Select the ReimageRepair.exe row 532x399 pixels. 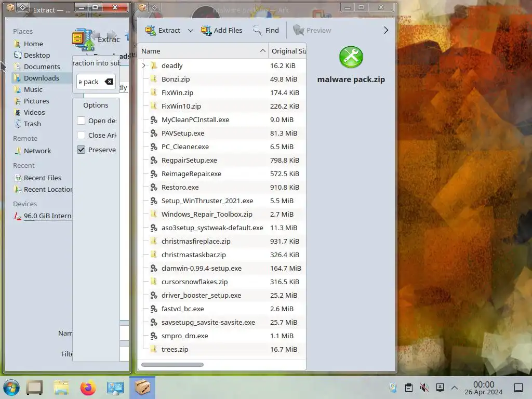tap(222, 174)
